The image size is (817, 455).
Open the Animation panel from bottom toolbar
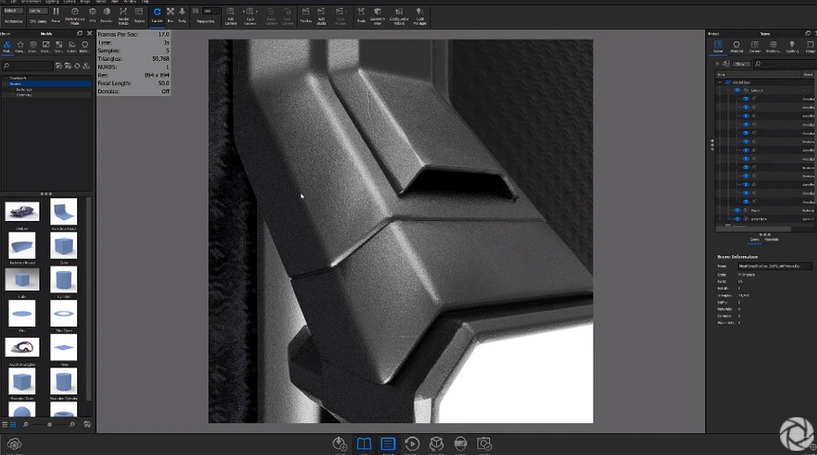pos(411,443)
